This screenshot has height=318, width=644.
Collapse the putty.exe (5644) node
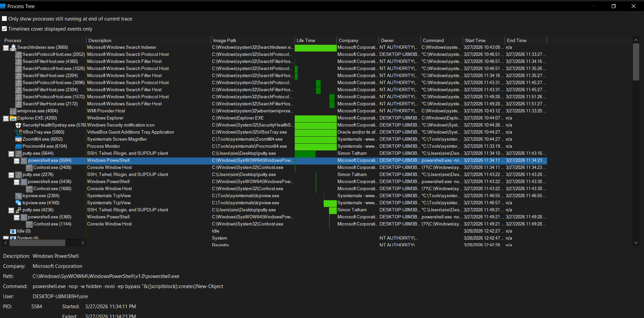pos(11,154)
